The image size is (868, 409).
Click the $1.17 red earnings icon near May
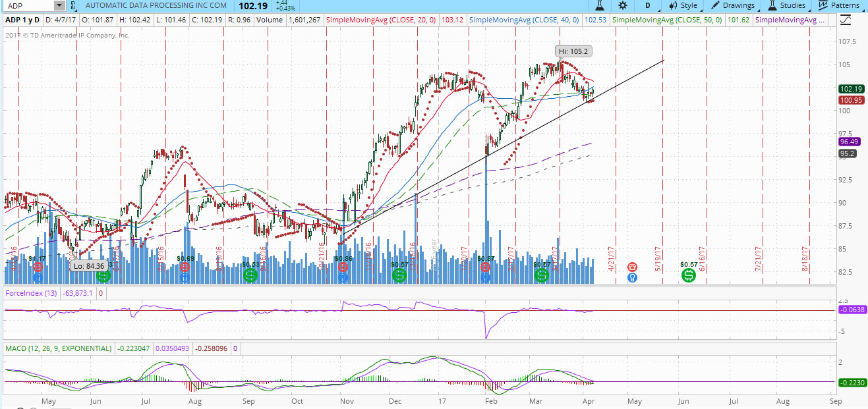click(x=38, y=267)
